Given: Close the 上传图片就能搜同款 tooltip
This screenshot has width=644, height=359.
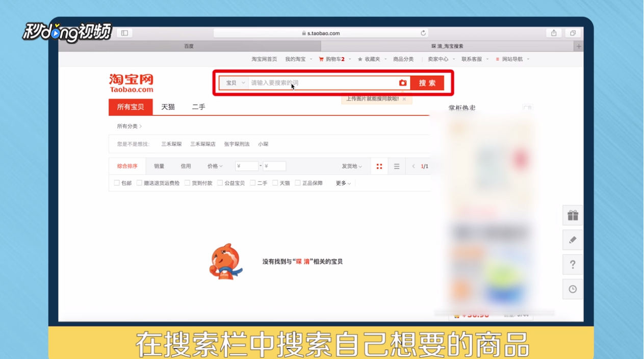Looking at the screenshot, I should tap(404, 99).
